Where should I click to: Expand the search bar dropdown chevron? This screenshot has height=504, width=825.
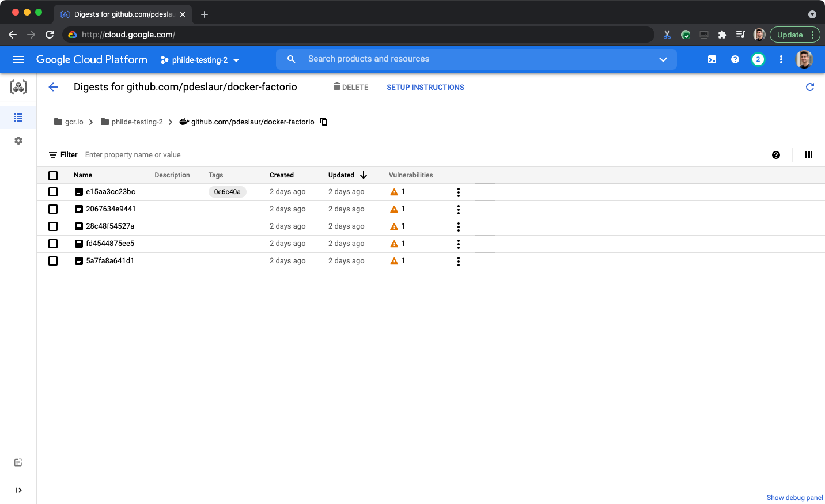click(663, 59)
